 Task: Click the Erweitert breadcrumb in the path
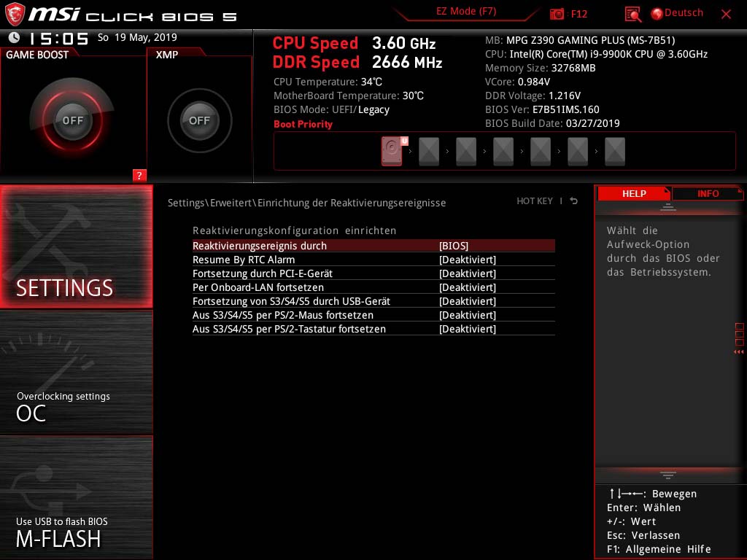[231, 203]
